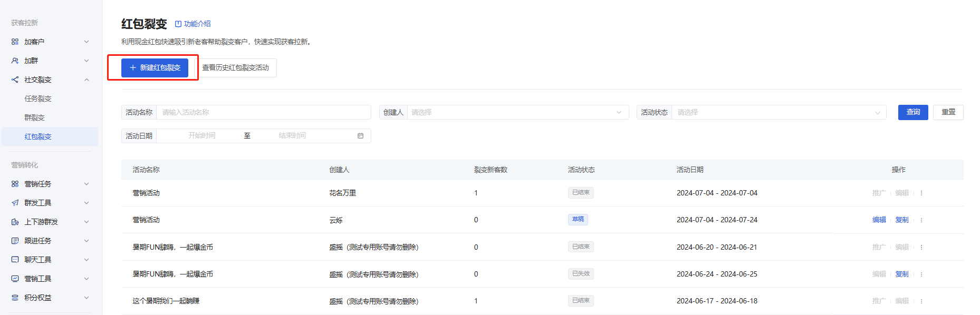Click the 营销任务 sidebar icon

(15, 184)
